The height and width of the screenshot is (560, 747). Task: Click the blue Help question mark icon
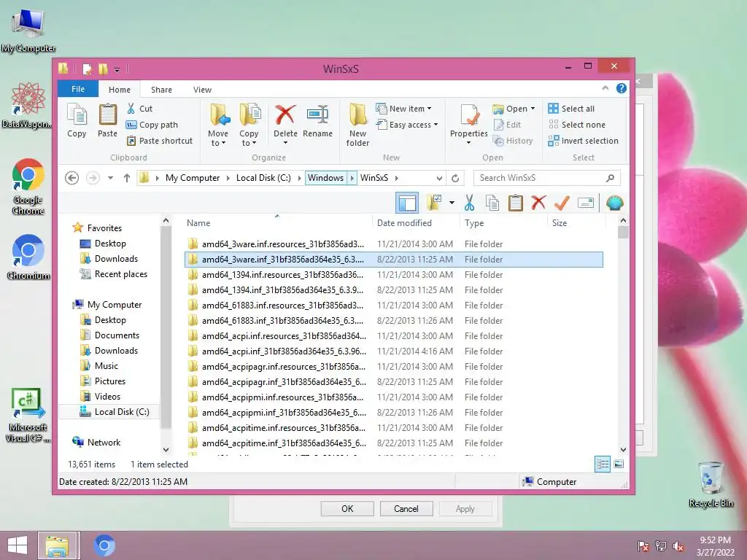coord(622,88)
